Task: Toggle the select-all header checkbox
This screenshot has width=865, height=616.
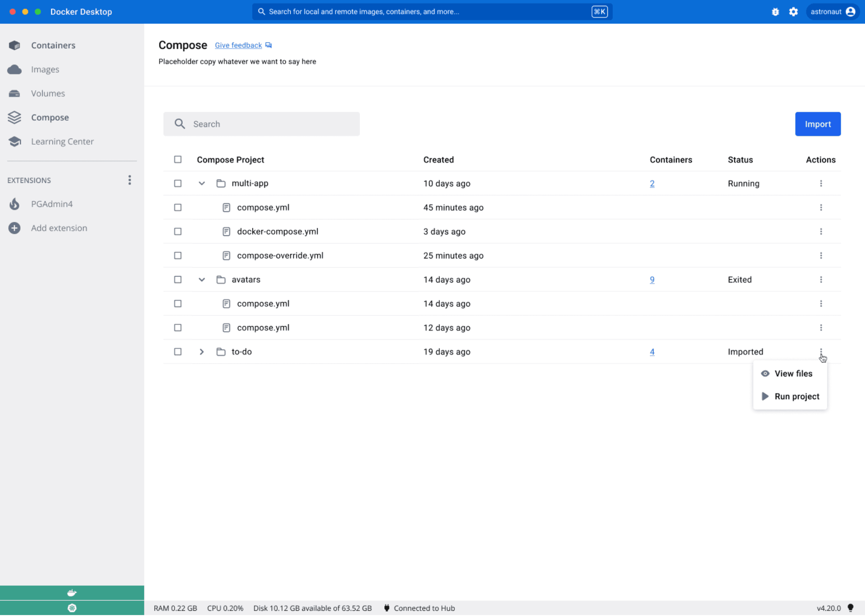Action: click(x=178, y=160)
